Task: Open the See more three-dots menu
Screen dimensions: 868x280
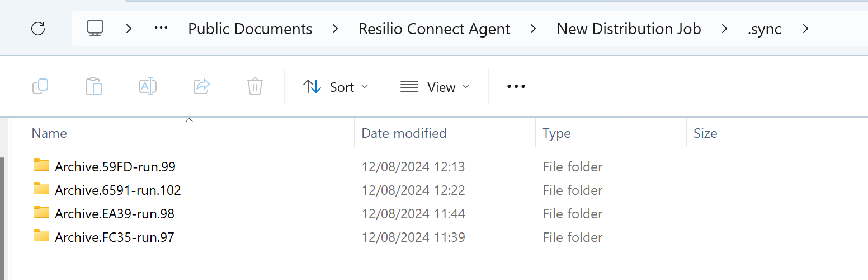Action: pos(516,86)
